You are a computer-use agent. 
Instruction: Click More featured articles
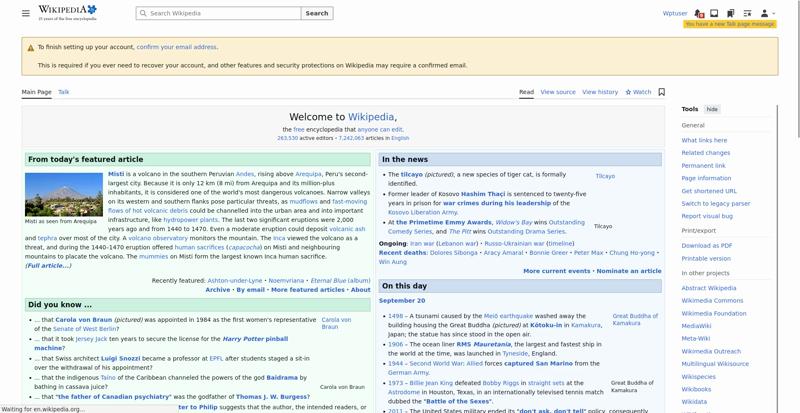308,289
